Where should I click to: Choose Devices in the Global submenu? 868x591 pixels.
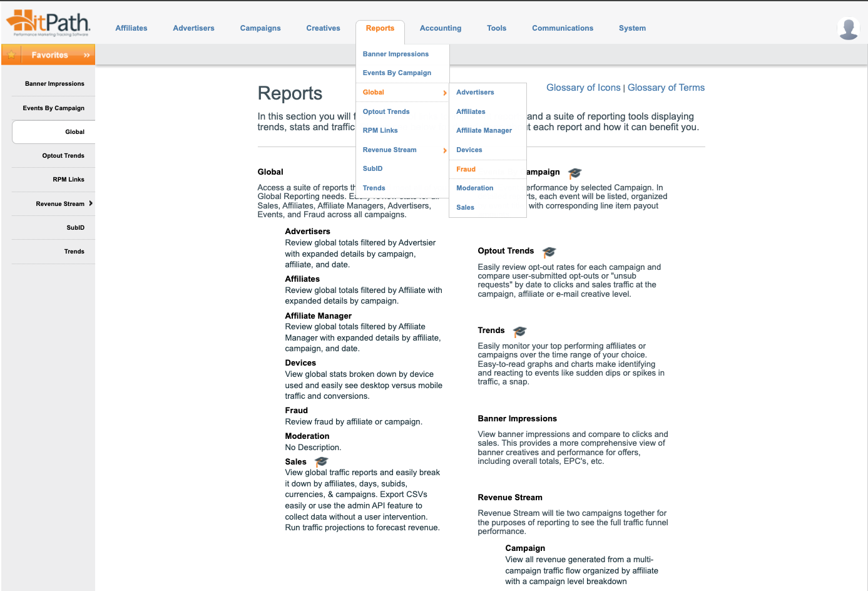(x=469, y=150)
